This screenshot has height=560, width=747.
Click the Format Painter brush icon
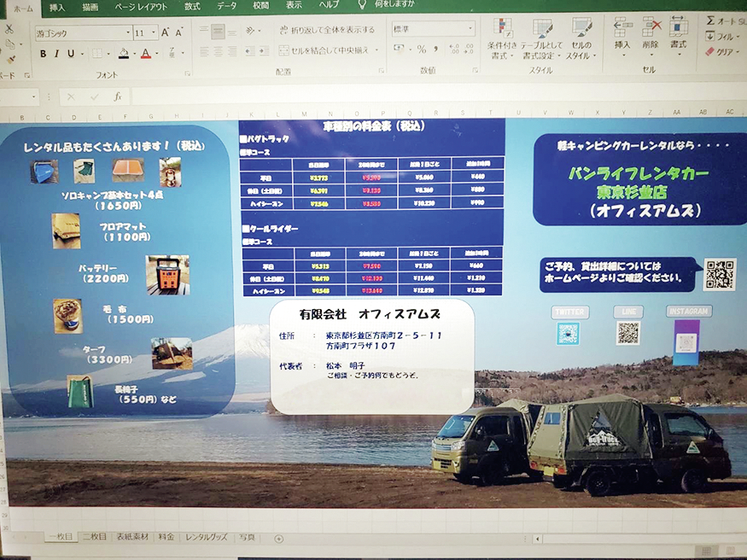coord(10,60)
